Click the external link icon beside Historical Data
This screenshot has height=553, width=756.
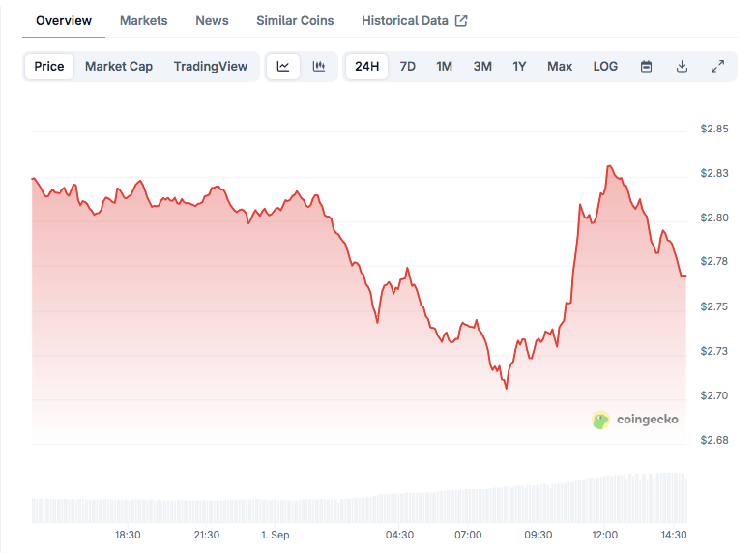pyautogui.click(x=461, y=20)
